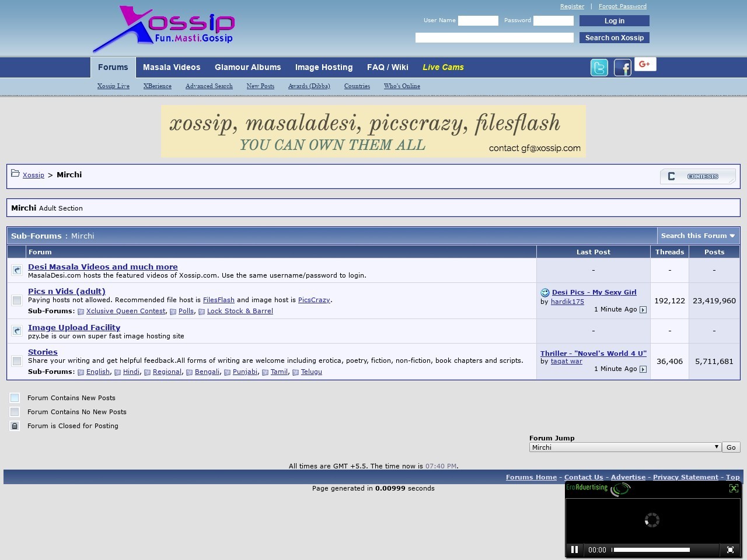Screen dimensions: 747x560
Task: Go to last post arrow for Desi Pics
Action: tap(643, 310)
